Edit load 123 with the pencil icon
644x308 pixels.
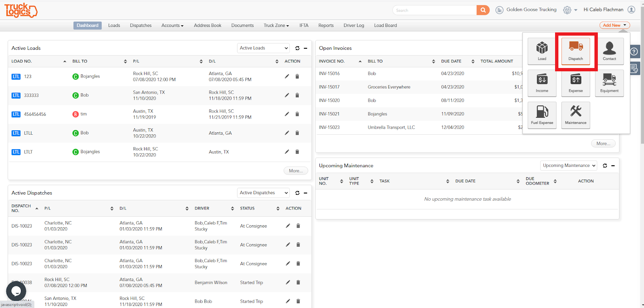coord(287,76)
